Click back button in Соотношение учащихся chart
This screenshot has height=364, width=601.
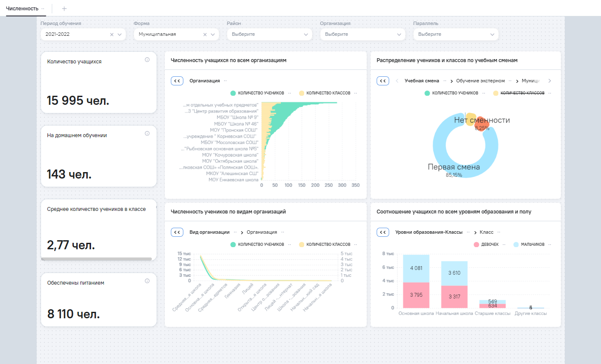(383, 232)
